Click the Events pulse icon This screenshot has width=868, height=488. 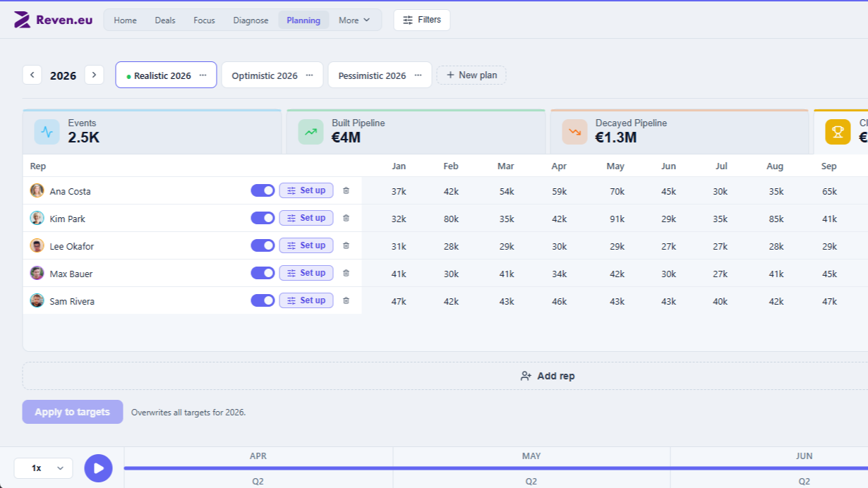pyautogui.click(x=47, y=131)
